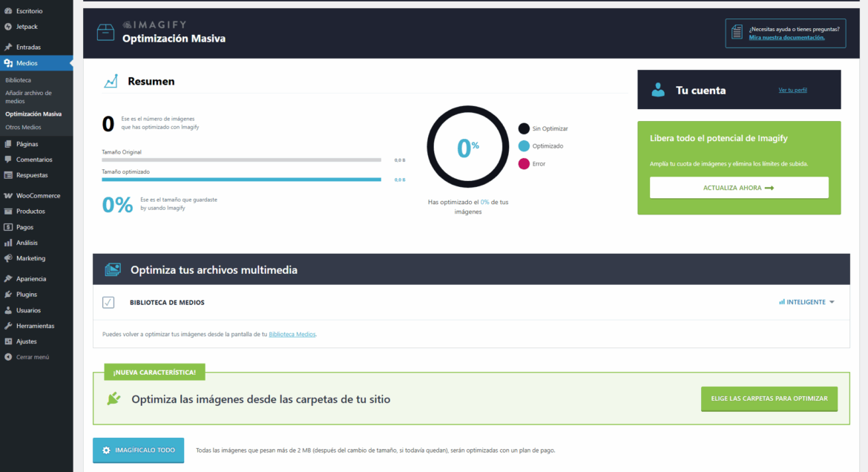Click the Error red legend dot
The height and width of the screenshot is (472, 868).
[524, 164]
